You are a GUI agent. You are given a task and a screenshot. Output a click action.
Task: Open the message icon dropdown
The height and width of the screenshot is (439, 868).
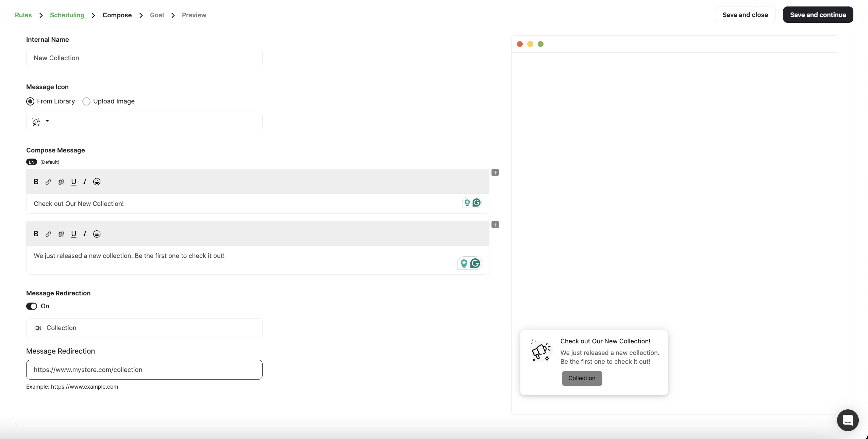[47, 121]
